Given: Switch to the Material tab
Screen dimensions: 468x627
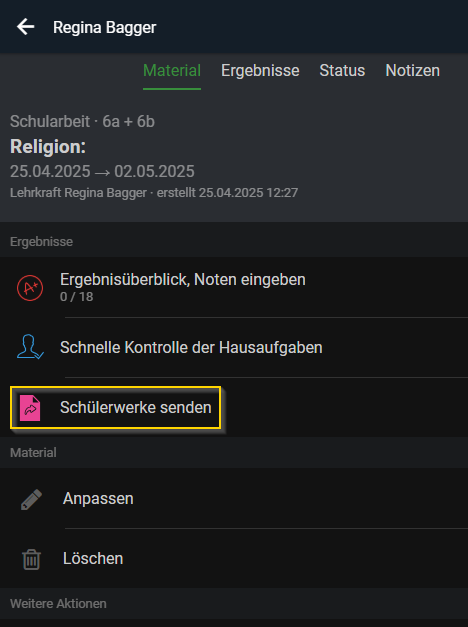Looking at the screenshot, I should [x=172, y=71].
